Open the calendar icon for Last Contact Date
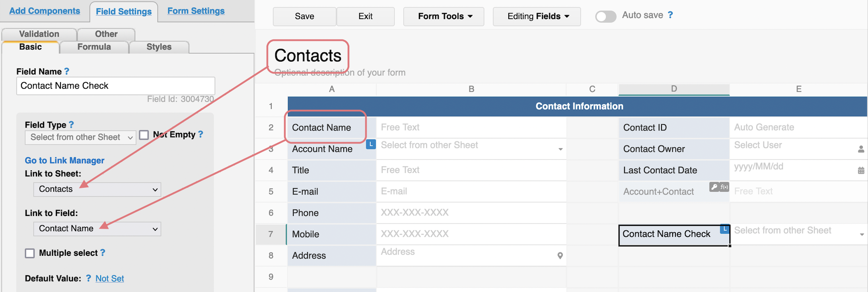The width and height of the screenshot is (868, 292). 861,170
